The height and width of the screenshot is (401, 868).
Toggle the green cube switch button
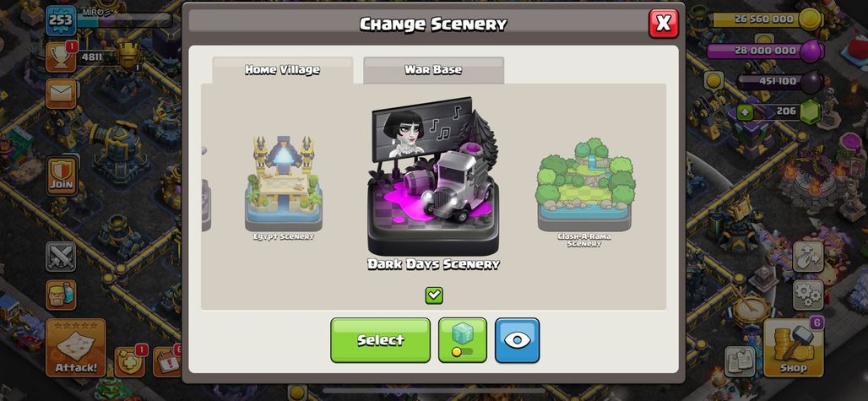[463, 340]
